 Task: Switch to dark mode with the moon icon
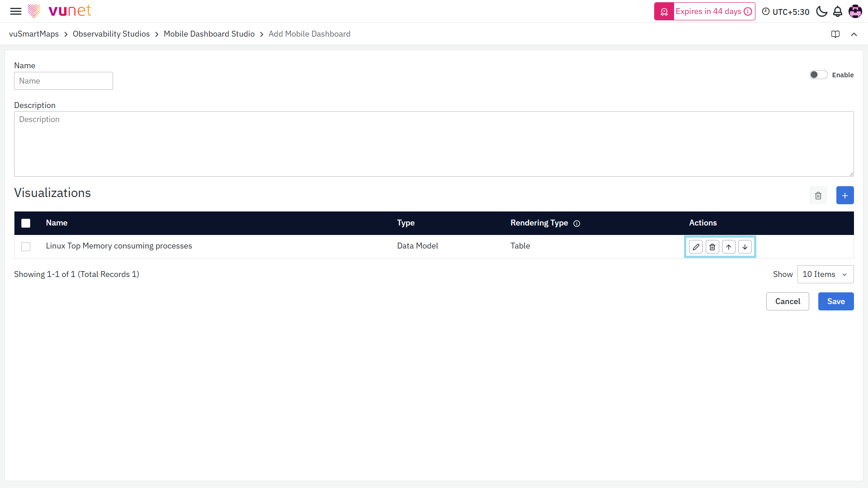click(x=821, y=12)
